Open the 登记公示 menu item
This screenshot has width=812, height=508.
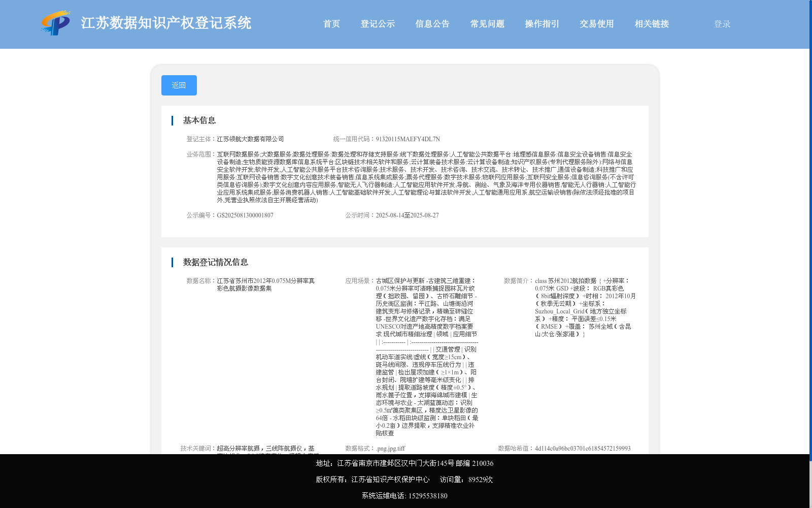(378, 24)
